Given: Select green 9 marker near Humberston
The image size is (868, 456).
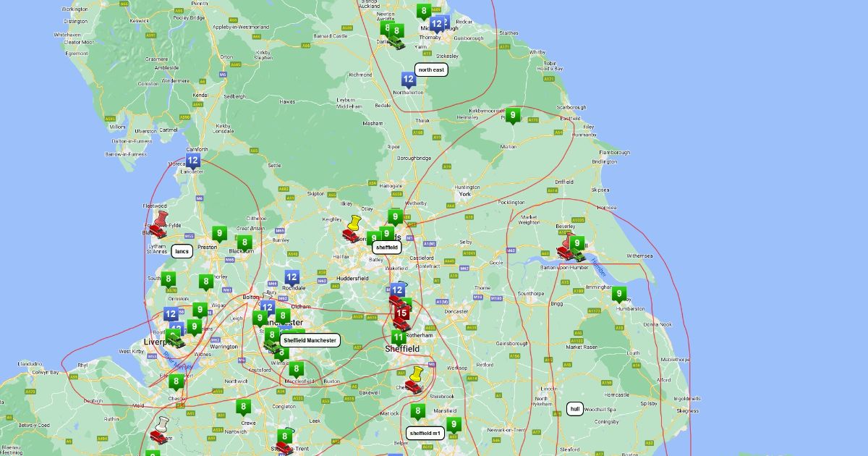Looking at the screenshot, I should tap(618, 295).
